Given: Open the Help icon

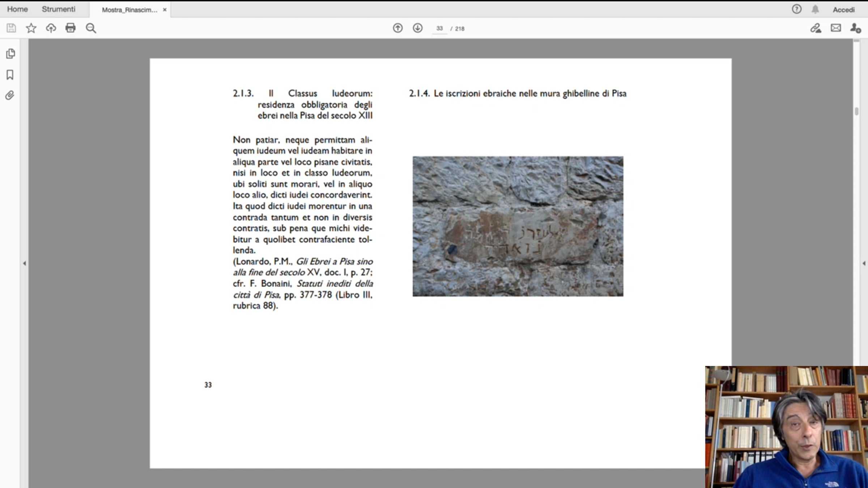Looking at the screenshot, I should [796, 9].
